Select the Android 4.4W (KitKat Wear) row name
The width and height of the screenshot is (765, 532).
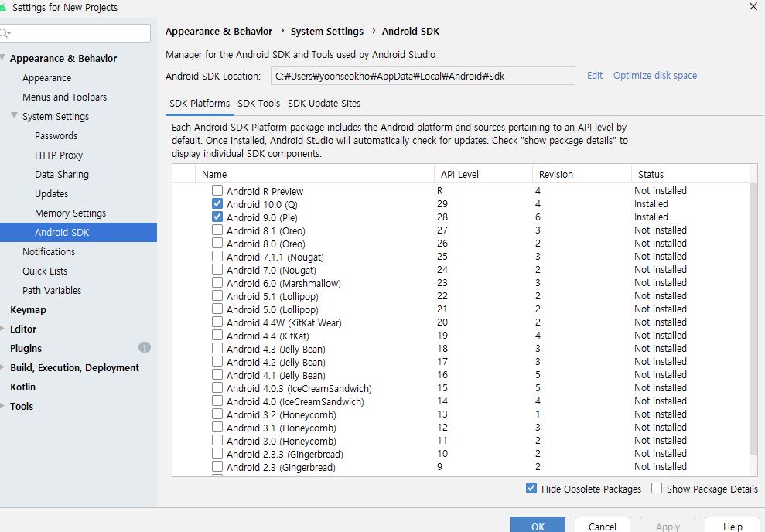284,322
